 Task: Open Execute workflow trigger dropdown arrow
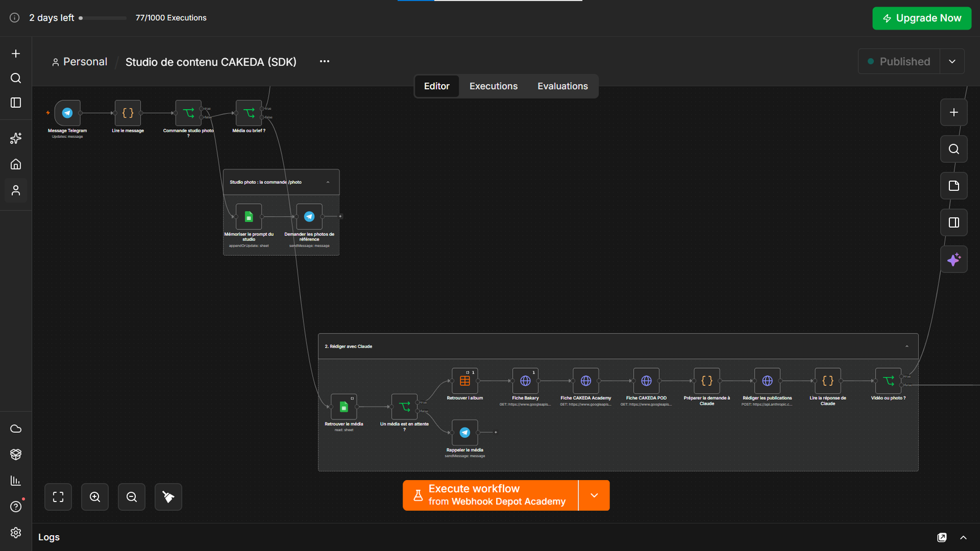[x=594, y=495]
